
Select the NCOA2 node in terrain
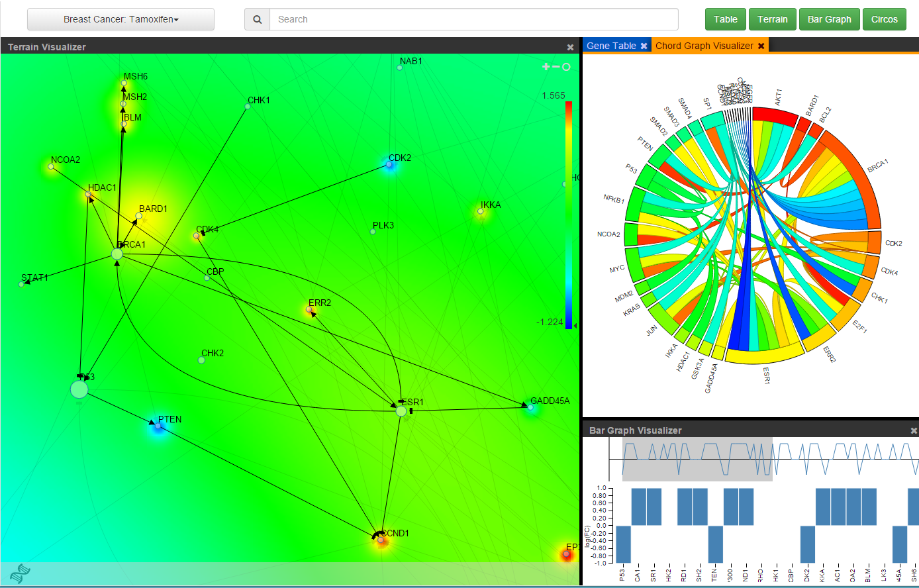pos(51,166)
